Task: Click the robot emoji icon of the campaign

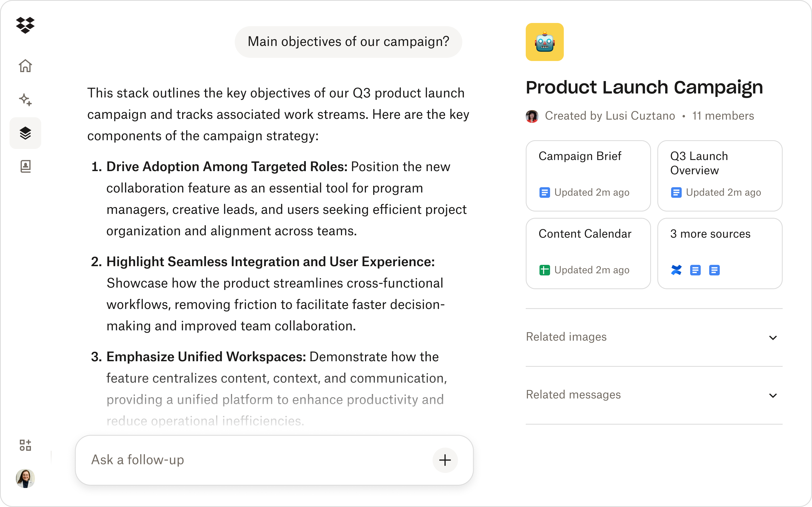Action: tap(544, 41)
